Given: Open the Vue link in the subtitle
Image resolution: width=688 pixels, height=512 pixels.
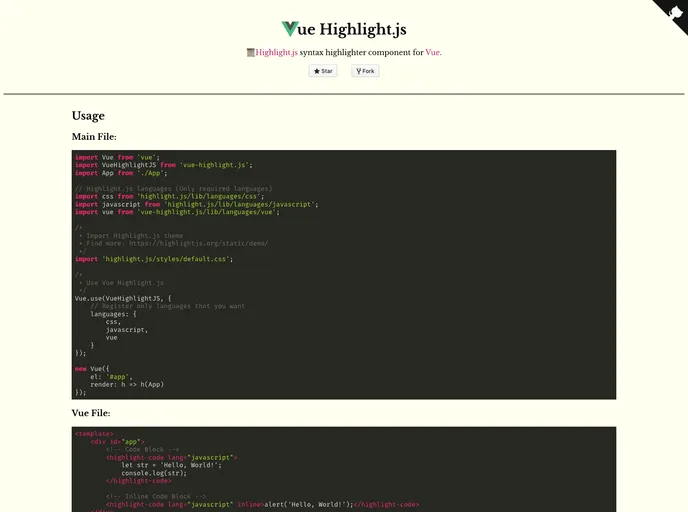Looking at the screenshot, I should tap(432, 52).
